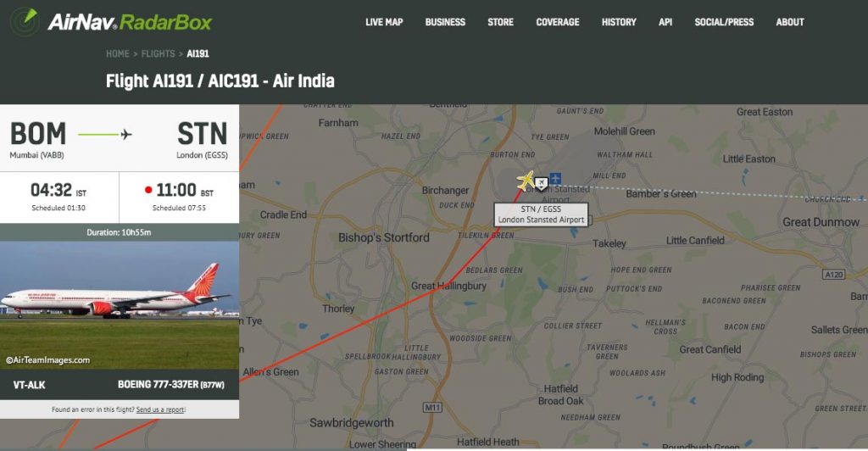
Task: Click the yellow aircraft icon on map
Action: click(526, 181)
